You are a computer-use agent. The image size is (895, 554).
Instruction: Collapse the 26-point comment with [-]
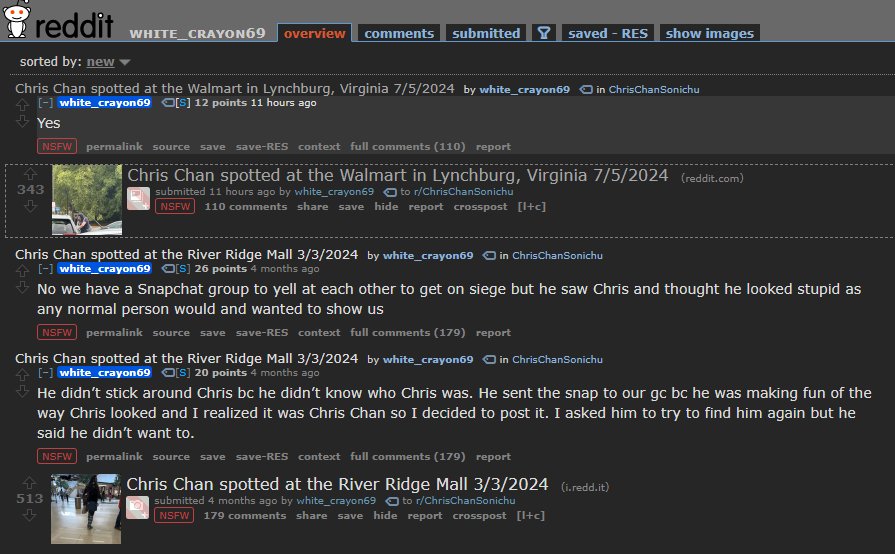46,269
